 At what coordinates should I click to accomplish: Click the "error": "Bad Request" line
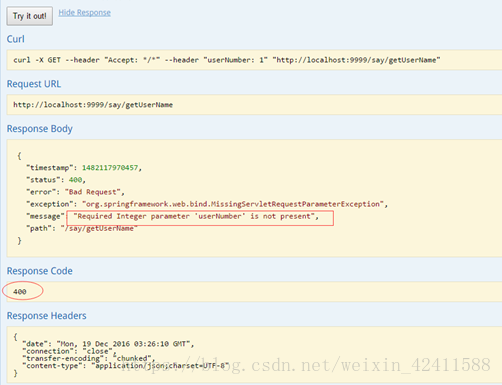(x=75, y=192)
